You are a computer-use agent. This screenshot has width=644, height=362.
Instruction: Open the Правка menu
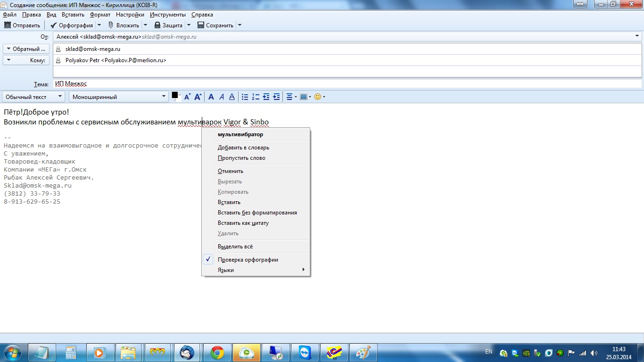click(32, 15)
